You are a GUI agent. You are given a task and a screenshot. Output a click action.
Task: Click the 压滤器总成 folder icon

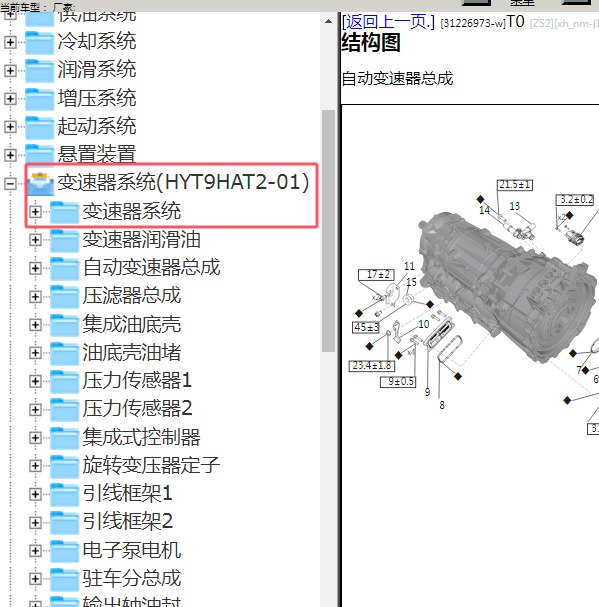pos(64,297)
